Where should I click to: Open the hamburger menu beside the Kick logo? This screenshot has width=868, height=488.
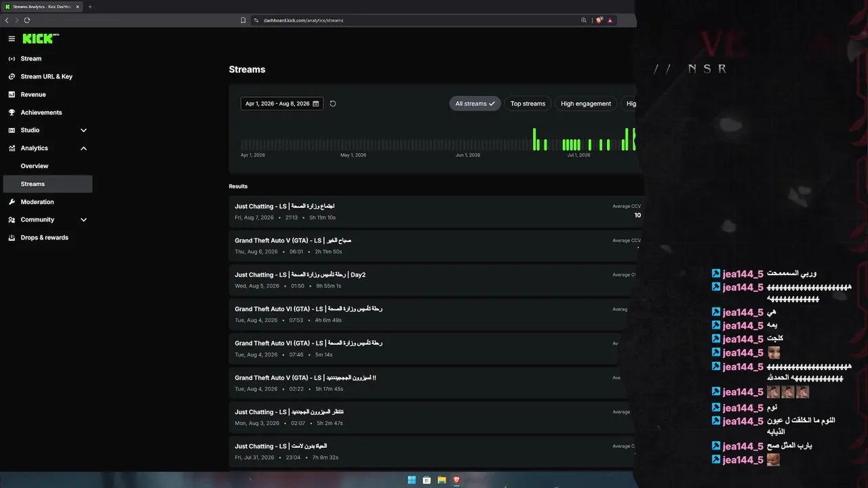tap(12, 39)
